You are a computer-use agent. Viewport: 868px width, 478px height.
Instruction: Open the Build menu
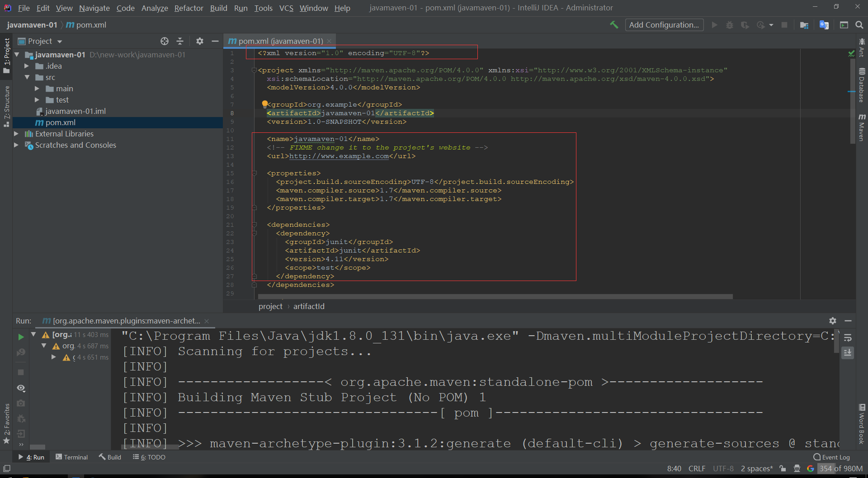(x=218, y=8)
